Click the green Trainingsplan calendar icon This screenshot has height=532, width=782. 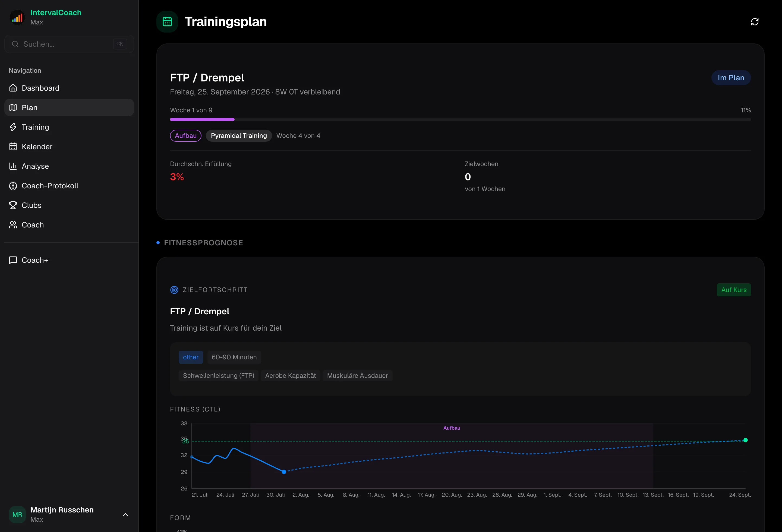click(167, 22)
